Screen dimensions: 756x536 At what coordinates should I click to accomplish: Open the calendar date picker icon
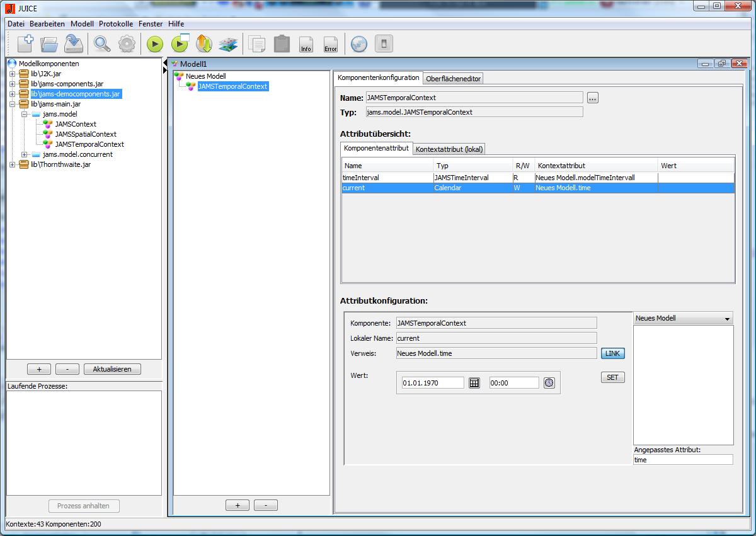point(474,382)
